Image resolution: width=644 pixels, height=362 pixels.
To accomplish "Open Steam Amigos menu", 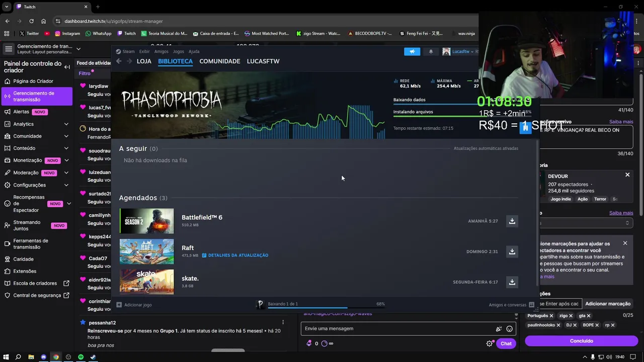I will pyautogui.click(x=162, y=51).
